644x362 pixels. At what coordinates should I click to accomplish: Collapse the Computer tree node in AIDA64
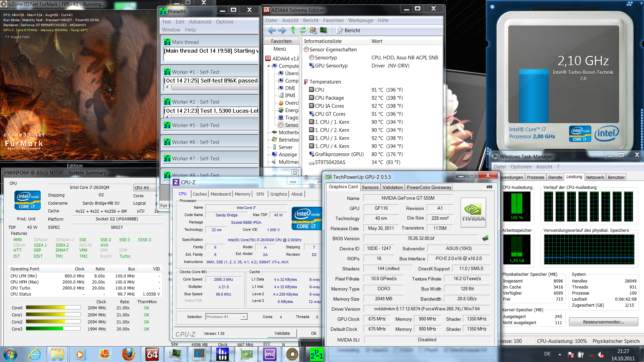tap(268, 66)
